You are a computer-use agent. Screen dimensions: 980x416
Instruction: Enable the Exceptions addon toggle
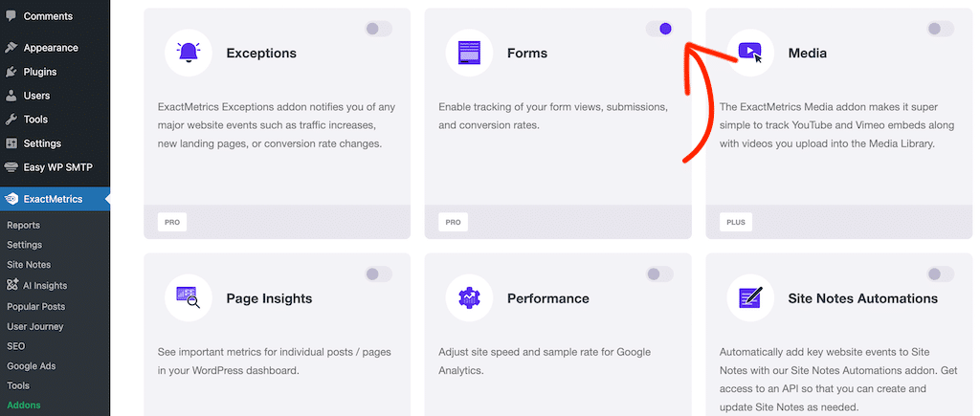[378, 29]
